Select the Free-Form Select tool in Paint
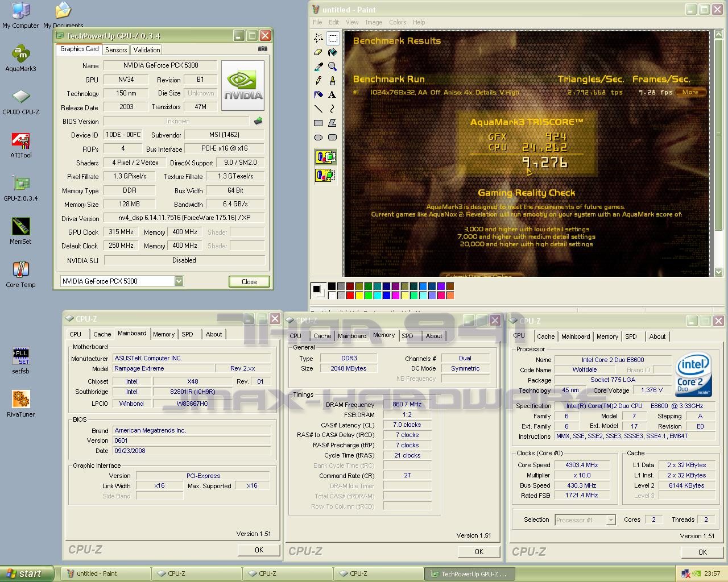Screen dimensions: 728x582 pyautogui.click(x=318, y=38)
